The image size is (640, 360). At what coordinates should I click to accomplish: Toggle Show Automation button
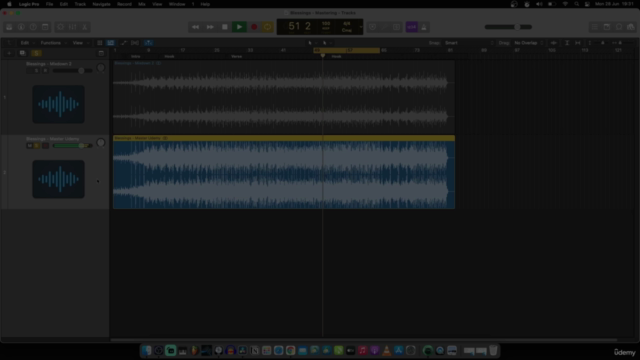pyautogui.click(x=124, y=43)
